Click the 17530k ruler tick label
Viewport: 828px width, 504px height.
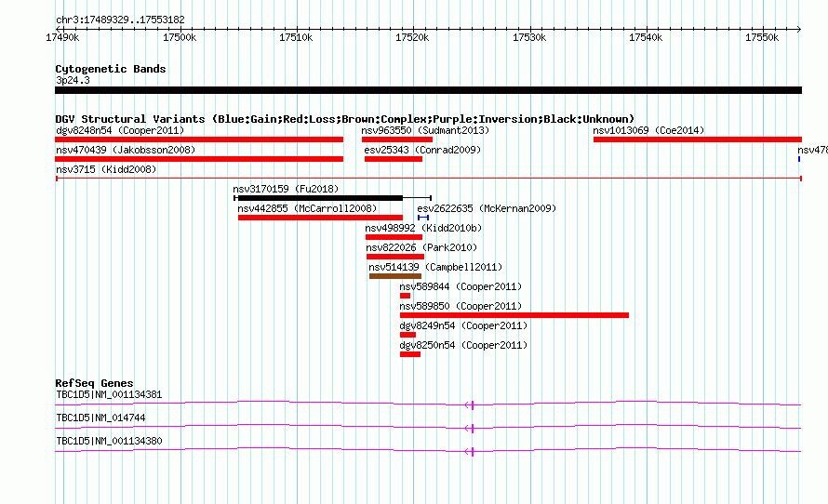(x=529, y=37)
